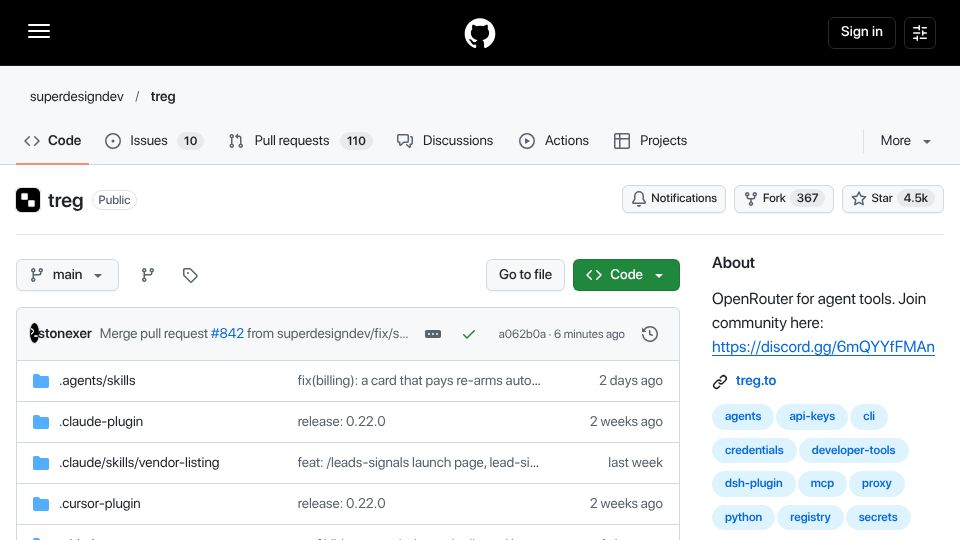Select the developer-tools topic tag
960x540 pixels.
[x=853, y=450]
